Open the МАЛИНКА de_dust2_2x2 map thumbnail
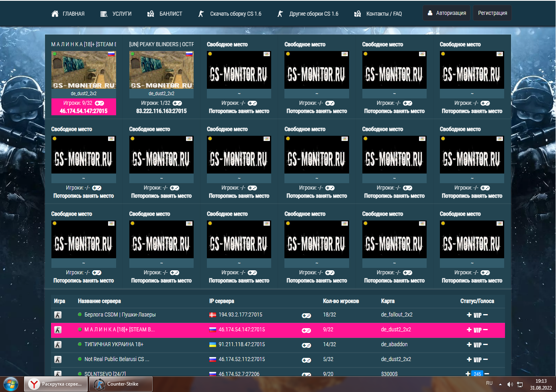The image size is (556, 392). point(84,70)
